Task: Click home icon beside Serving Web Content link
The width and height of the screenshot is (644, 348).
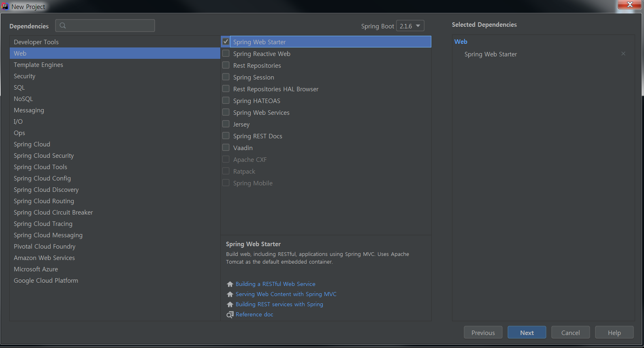Action: pyautogui.click(x=230, y=294)
